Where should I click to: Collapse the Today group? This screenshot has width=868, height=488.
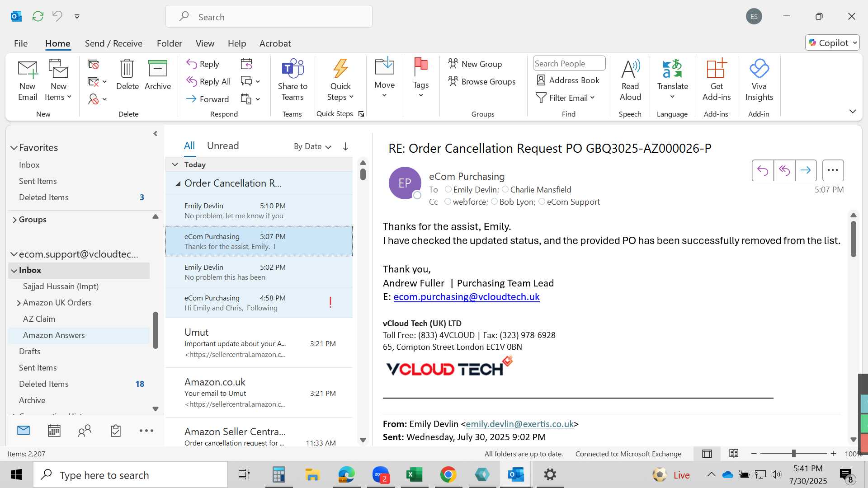coord(175,164)
